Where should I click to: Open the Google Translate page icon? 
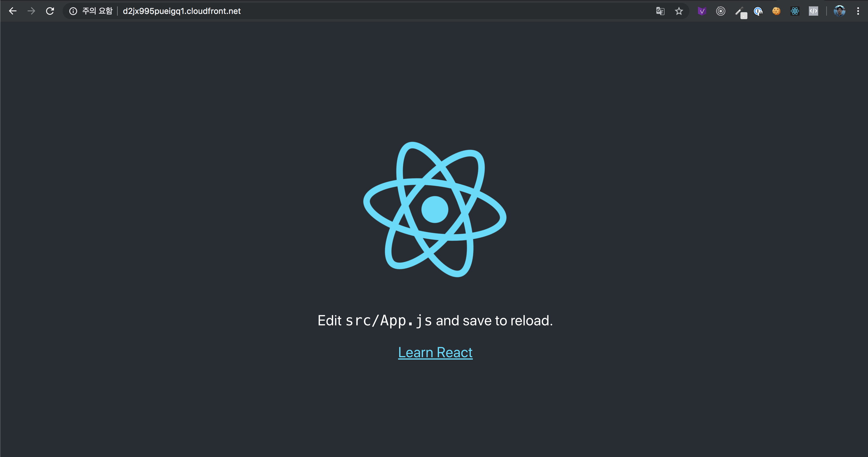660,11
